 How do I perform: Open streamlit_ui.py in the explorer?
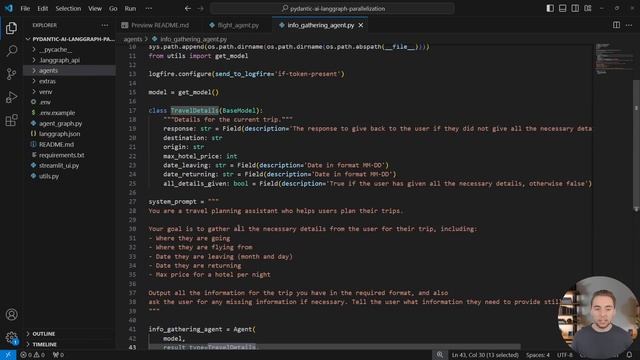69,166
